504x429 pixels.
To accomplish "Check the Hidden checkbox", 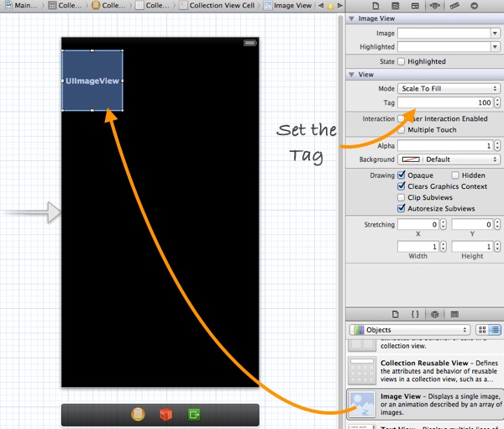I will point(456,175).
